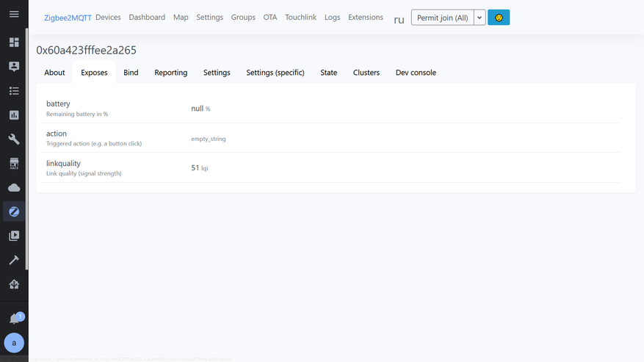Go to Touchlink in top navigation
Image resolution: width=644 pixels, height=362 pixels.
[300, 18]
